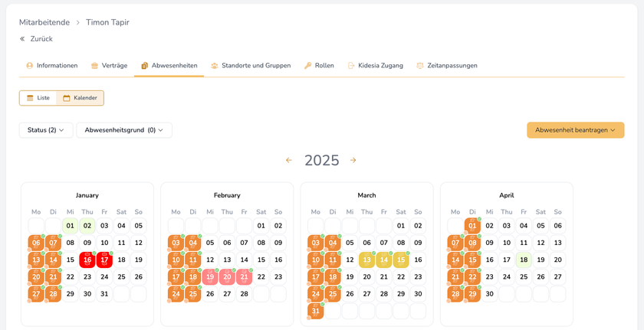
Task: Expand the Abwesenheitsgrund filter dropdown
Action: (124, 130)
